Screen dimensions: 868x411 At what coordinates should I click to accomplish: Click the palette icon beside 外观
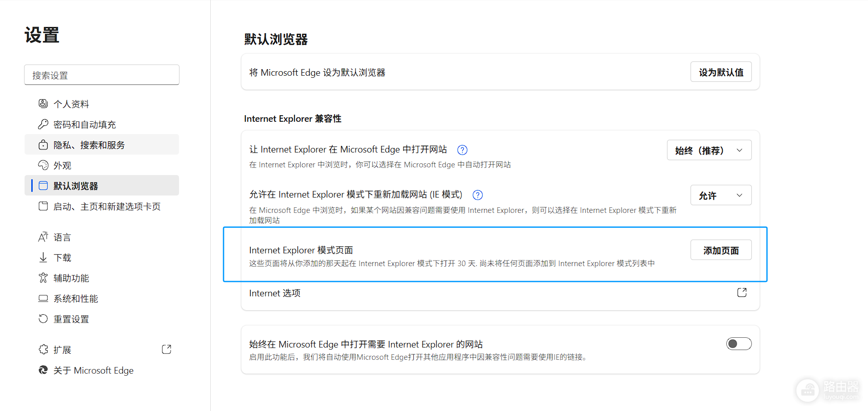click(x=43, y=165)
